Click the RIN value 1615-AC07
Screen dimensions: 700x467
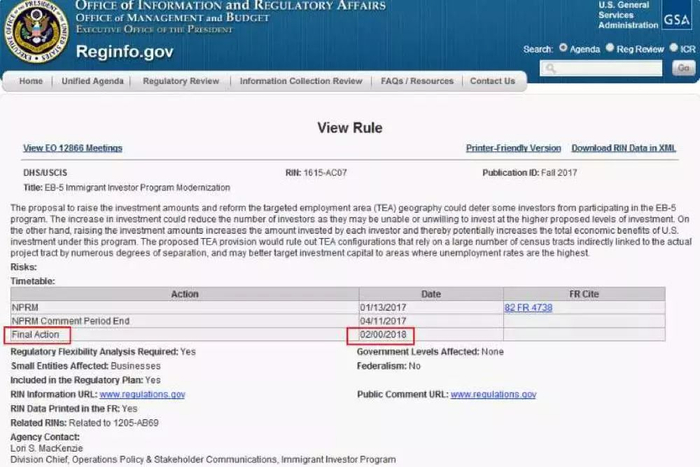[325, 173]
